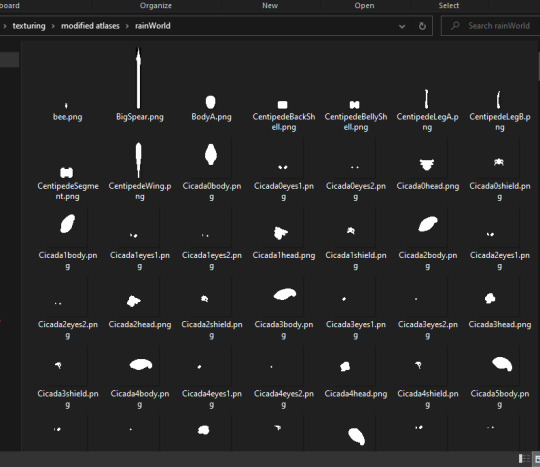Select the Cicada4eyes1.png file icon

pos(199,367)
